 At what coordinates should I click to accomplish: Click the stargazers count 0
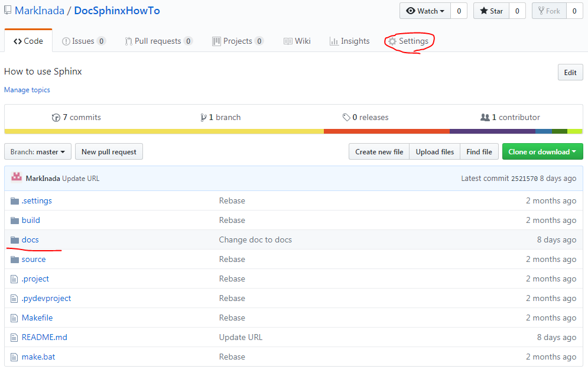click(517, 11)
